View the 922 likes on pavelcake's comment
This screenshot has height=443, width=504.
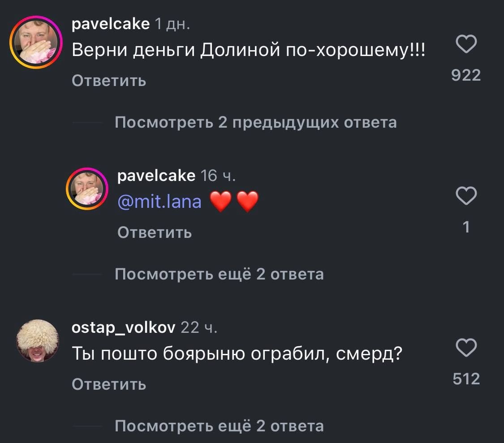[x=466, y=75]
